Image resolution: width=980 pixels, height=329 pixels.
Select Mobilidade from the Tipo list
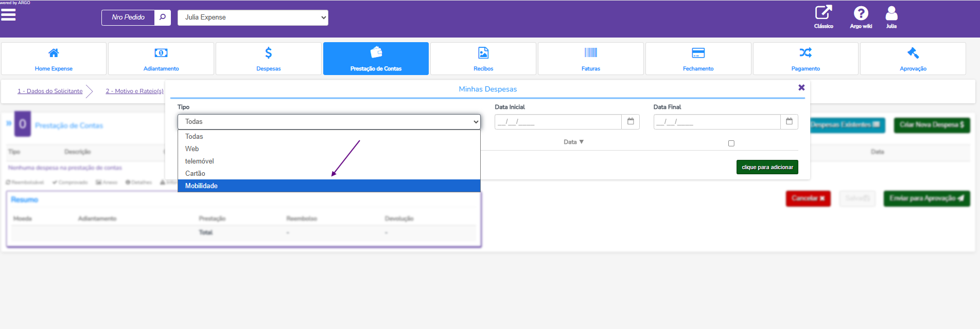click(x=202, y=186)
